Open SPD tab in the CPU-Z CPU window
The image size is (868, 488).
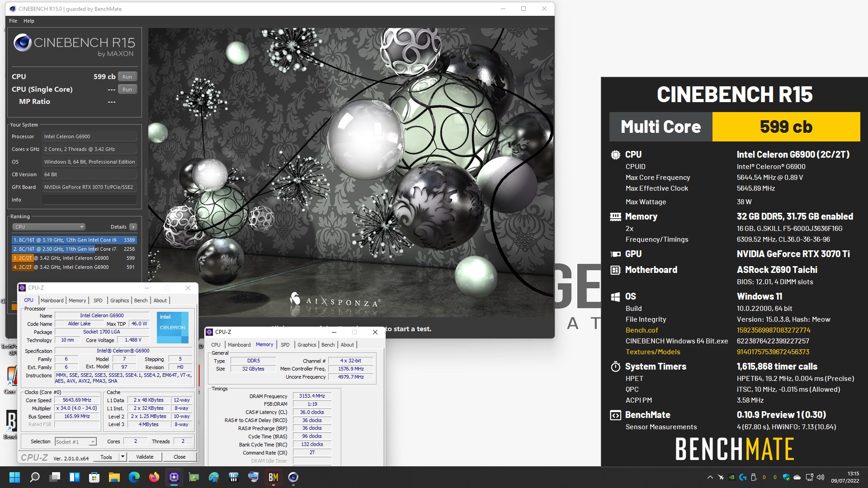pos(98,300)
